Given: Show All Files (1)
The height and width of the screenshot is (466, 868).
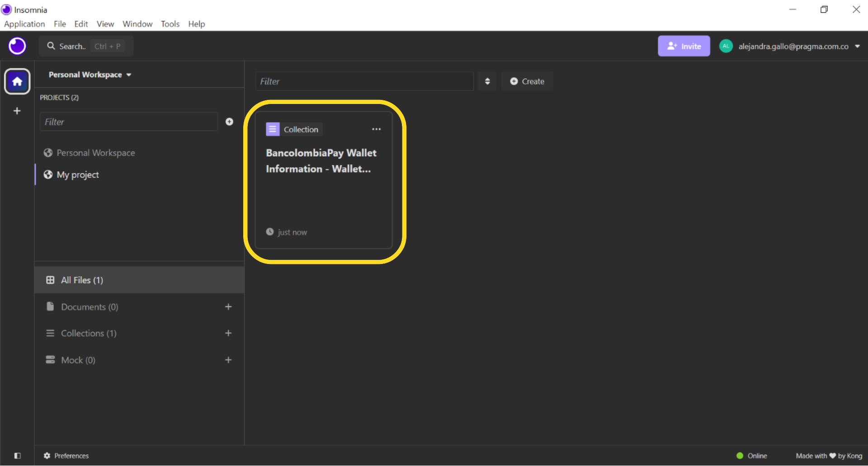Looking at the screenshot, I should (139, 280).
